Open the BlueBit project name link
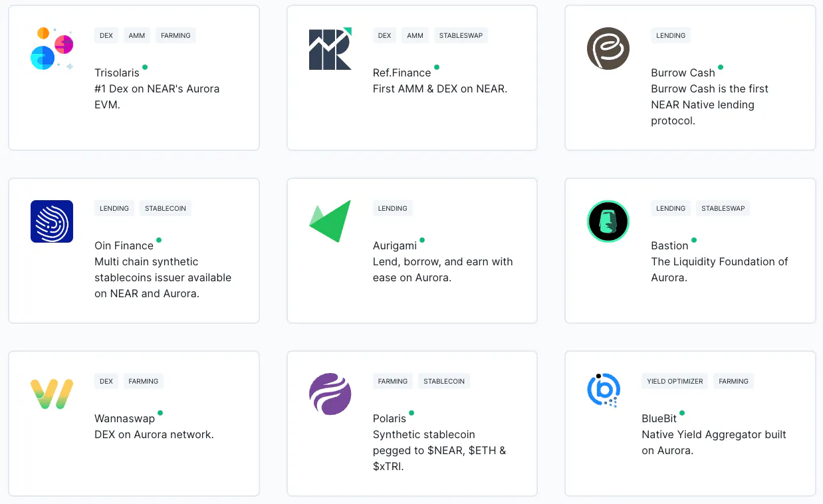This screenshot has height=504, width=823. coord(659,419)
